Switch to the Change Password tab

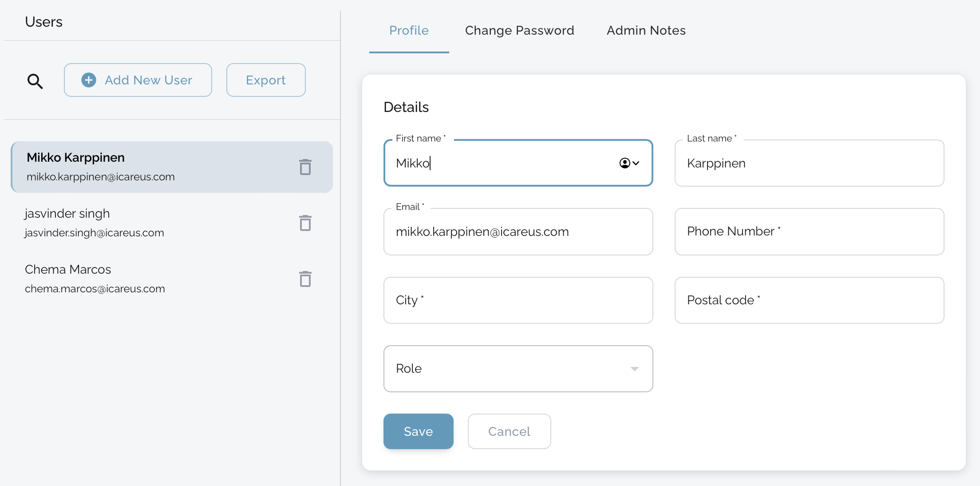pyautogui.click(x=519, y=30)
